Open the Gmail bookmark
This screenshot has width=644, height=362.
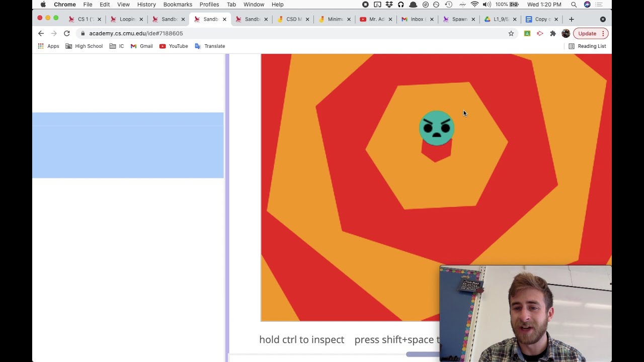[141, 46]
